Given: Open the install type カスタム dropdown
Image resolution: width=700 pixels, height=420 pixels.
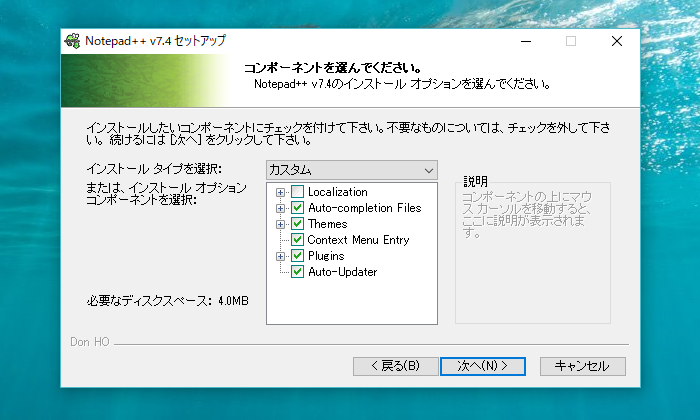Looking at the screenshot, I should (352, 170).
